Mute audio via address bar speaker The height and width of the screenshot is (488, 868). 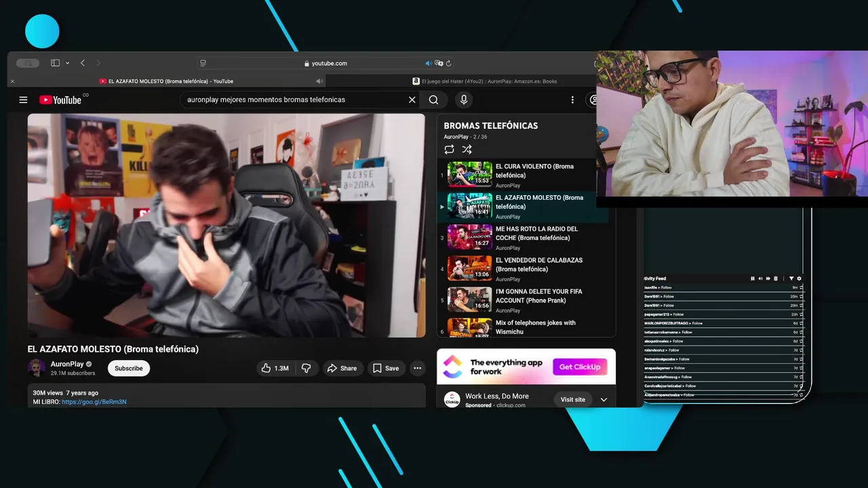tap(429, 63)
